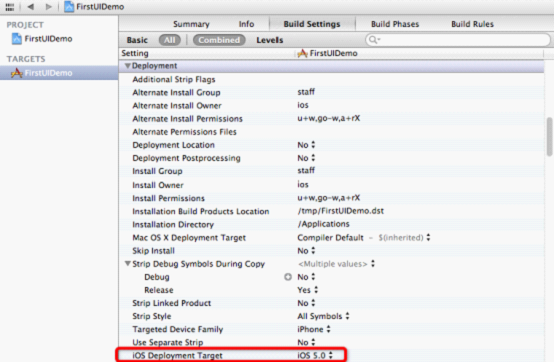Select iOS Deployment Target setting name
Screen dimensions: 555x363
tap(177, 355)
